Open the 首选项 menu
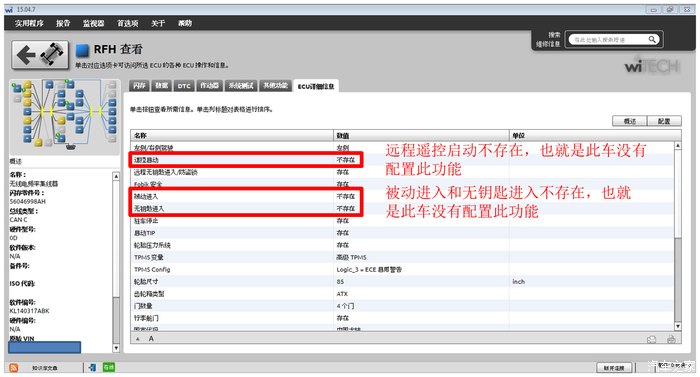The height and width of the screenshot is (377, 700). (128, 23)
